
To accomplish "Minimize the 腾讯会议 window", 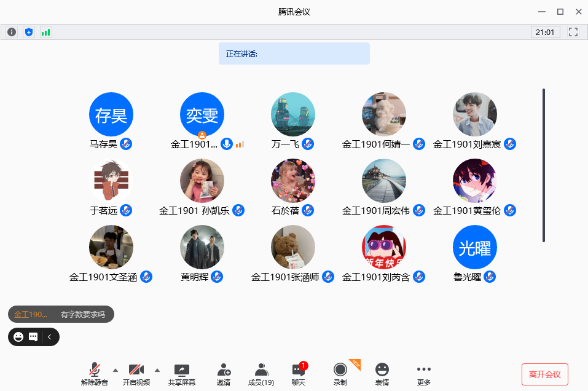I will [542, 12].
